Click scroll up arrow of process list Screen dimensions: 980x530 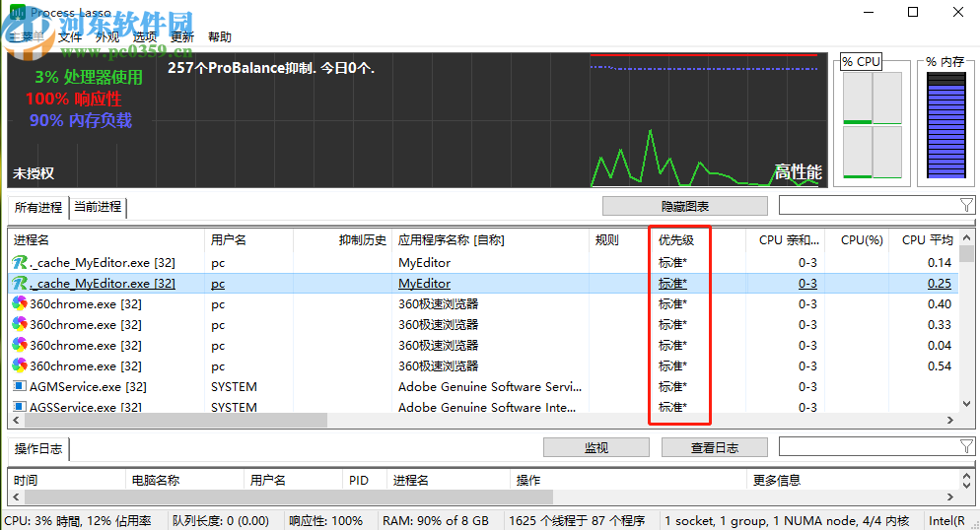pyautogui.click(x=967, y=237)
